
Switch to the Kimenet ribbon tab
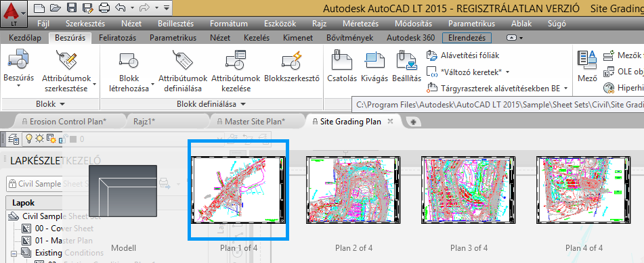pyautogui.click(x=298, y=38)
